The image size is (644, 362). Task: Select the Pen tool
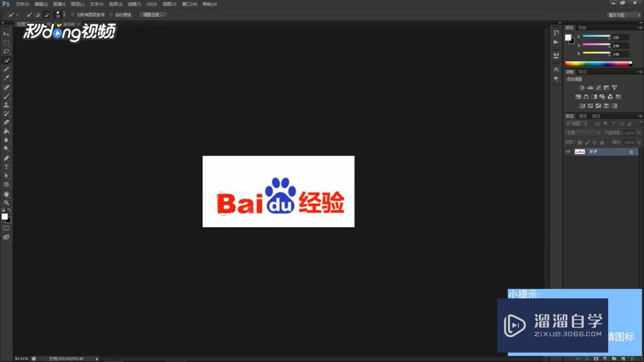(7, 158)
